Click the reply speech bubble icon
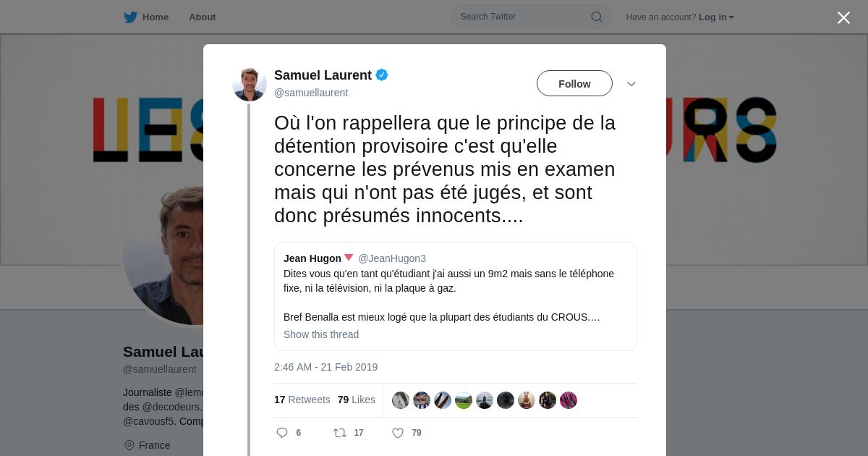 [x=282, y=433]
